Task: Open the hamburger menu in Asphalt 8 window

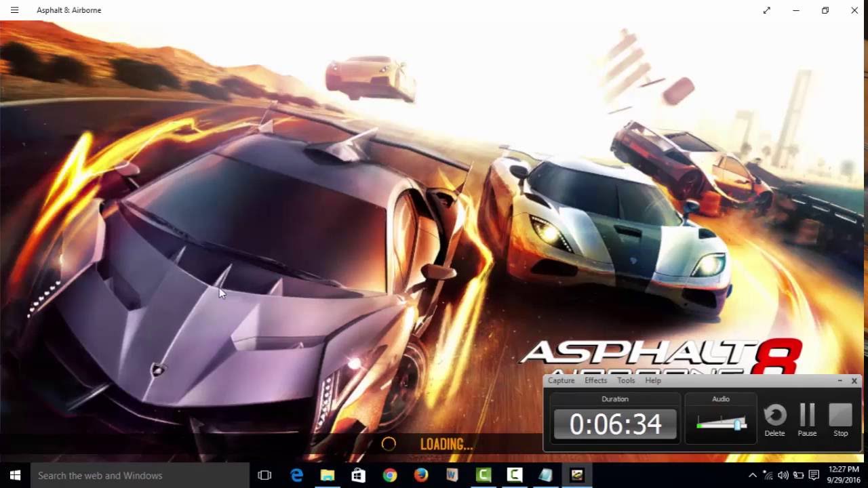Action: (14, 10)
